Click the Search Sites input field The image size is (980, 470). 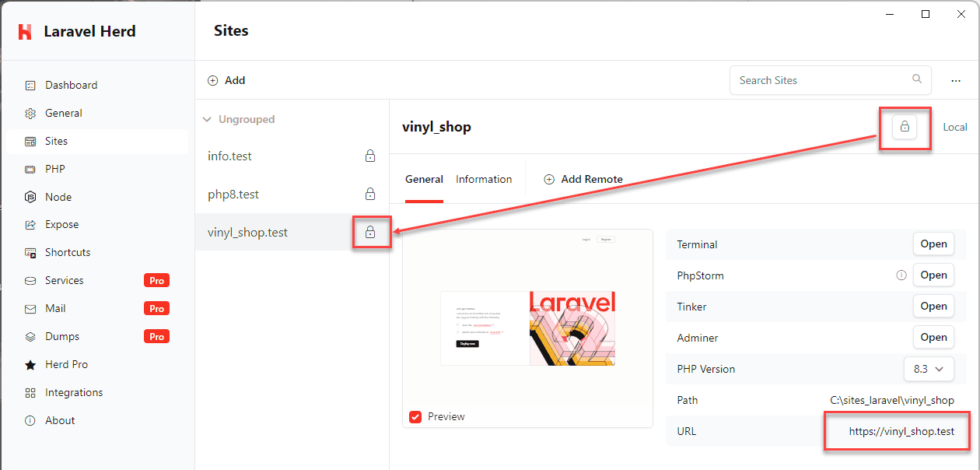point(821,80)
